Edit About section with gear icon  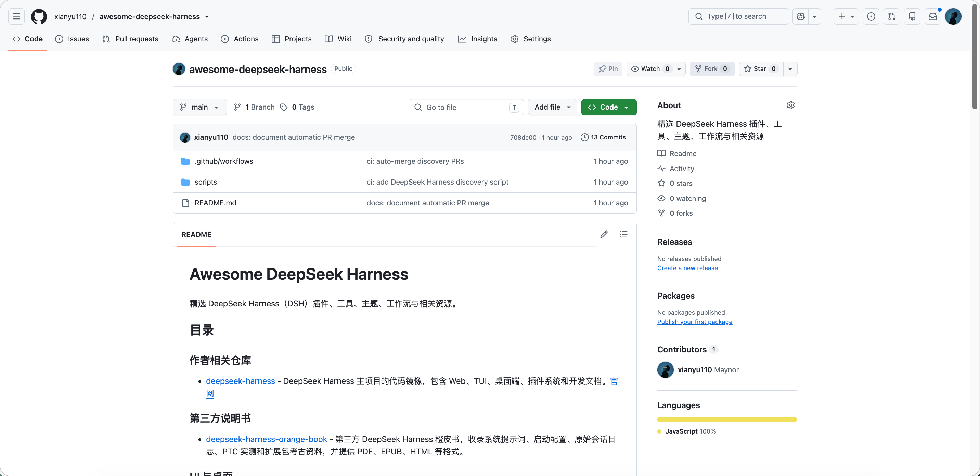[791, 105]
